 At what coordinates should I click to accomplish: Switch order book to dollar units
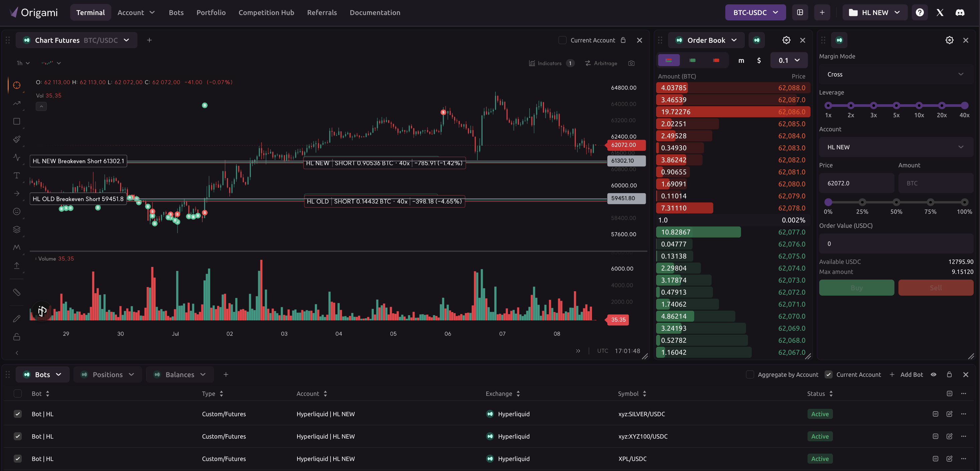(x=759, y=60)
